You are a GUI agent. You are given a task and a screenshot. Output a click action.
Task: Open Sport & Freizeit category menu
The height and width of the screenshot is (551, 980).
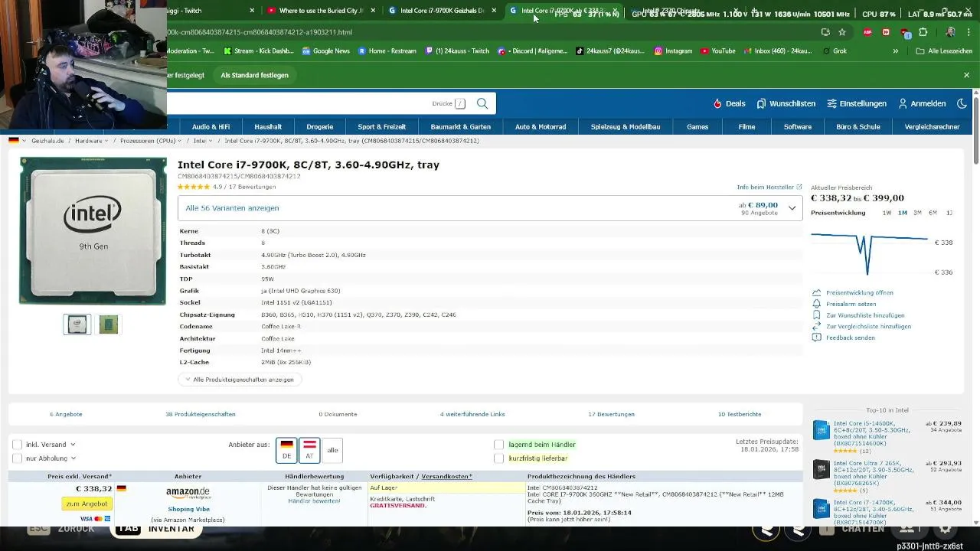[x=381, y=127]
